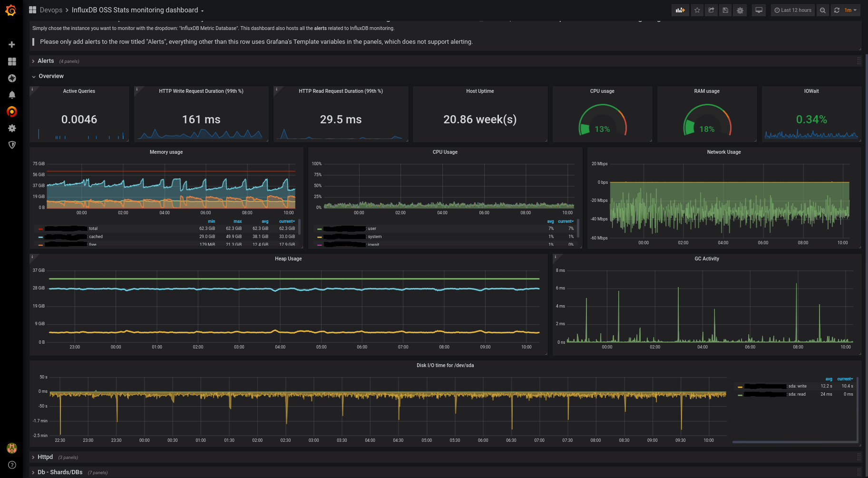868x478 pixels.
Task: Click the Devops folder breadcrumb link
Action: [51, 10]
